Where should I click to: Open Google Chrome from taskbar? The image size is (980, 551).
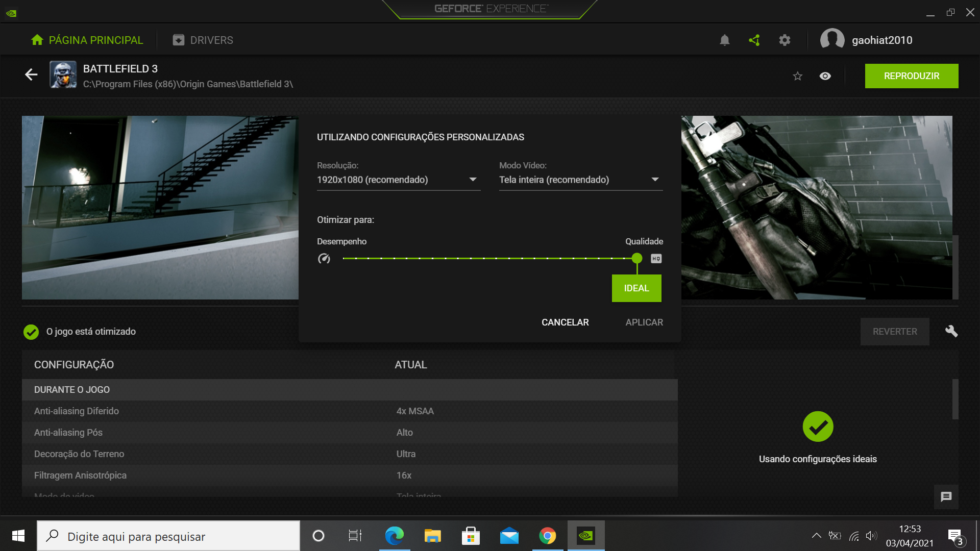click(547, 536)
